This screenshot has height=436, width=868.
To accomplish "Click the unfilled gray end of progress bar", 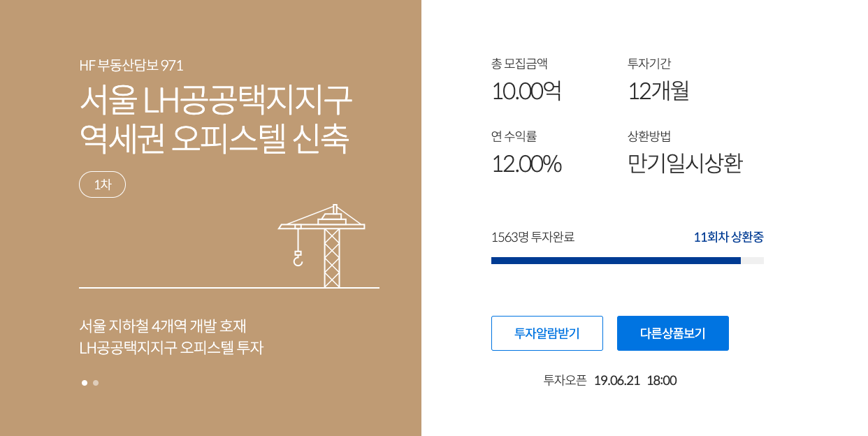I will coord(752,261).
